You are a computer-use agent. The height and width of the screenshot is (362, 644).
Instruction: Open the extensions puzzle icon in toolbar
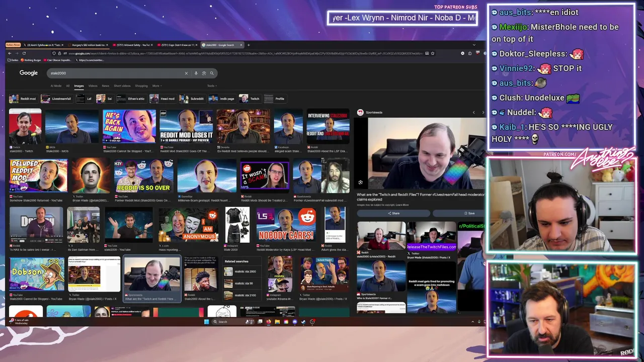click(470, 53)
